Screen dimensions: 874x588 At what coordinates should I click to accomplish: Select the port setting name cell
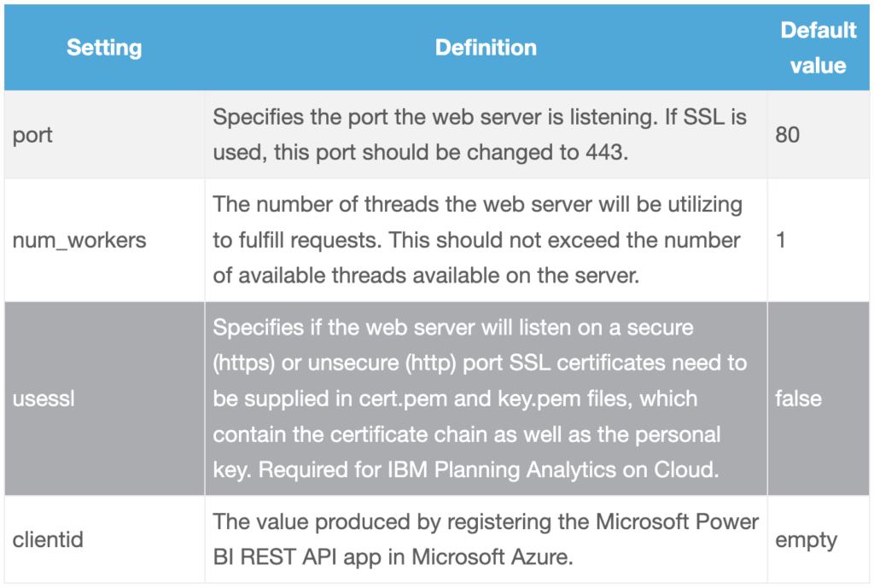point(32,135)
